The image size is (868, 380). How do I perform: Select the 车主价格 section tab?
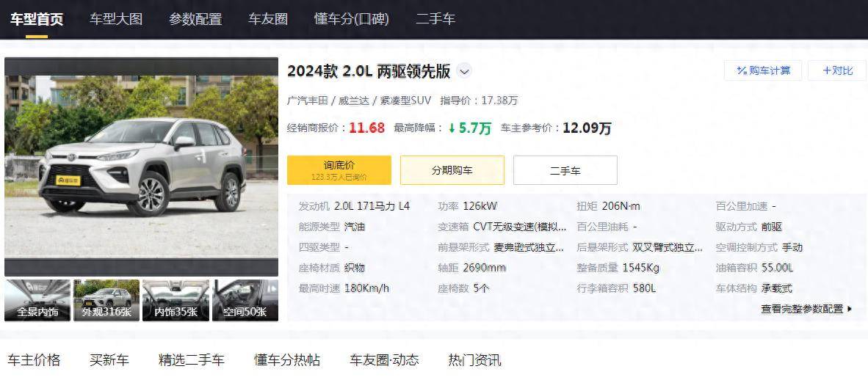tap(34, 360)
